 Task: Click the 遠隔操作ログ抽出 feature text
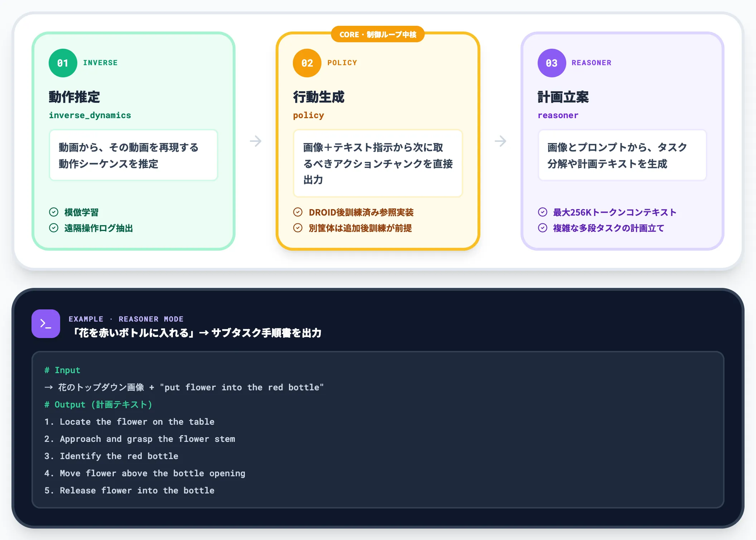tap(98, 228)
